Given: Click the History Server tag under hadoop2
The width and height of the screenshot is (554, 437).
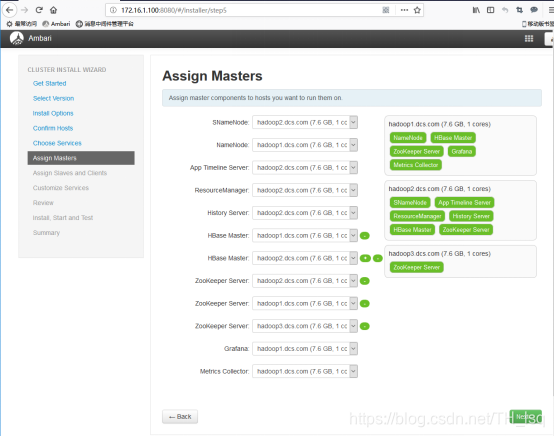Looking at the screenshot, I should click(471, 216).
